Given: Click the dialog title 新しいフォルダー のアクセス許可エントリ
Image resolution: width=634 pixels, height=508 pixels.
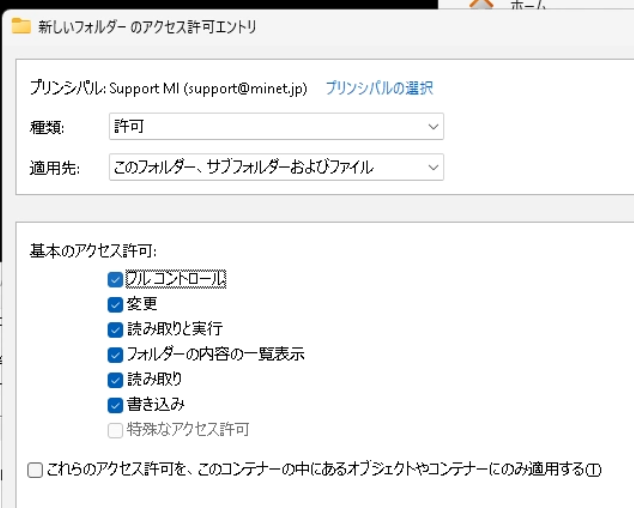Looking at the screenshot, I should click(x=147, y=27).
